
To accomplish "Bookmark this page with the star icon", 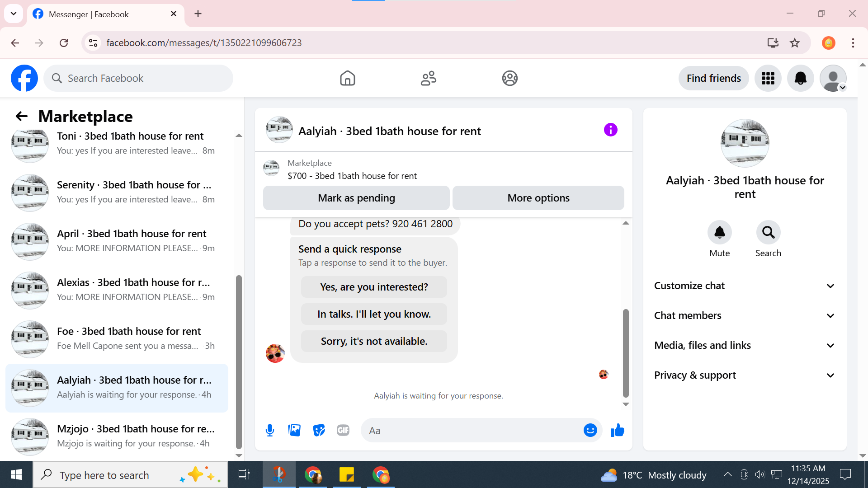I will click(x=795, y=43).
